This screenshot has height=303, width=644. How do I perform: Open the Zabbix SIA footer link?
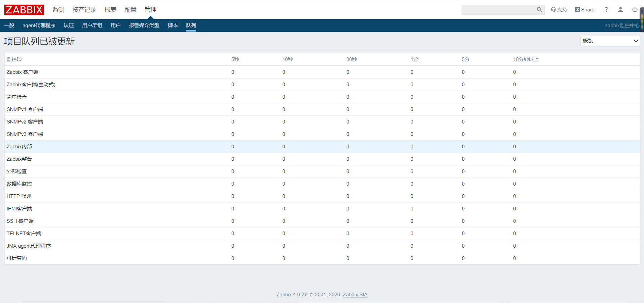coord(355,295)
